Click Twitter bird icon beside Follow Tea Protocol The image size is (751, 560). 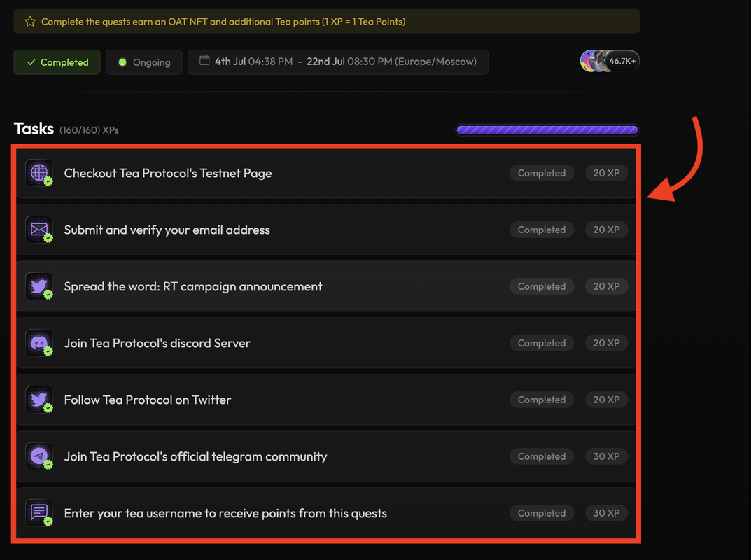(x=39, y=400)
